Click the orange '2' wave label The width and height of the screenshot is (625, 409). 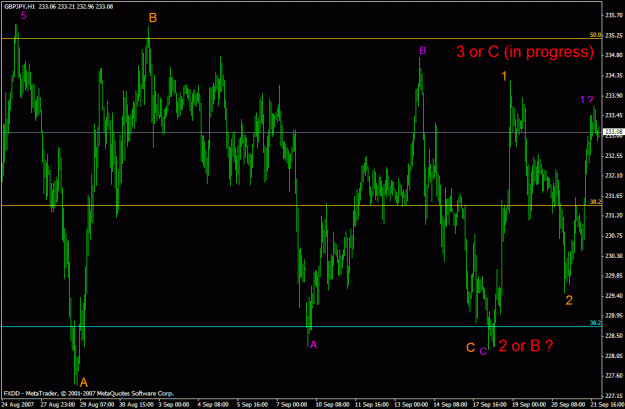click(x=569, y=300)
